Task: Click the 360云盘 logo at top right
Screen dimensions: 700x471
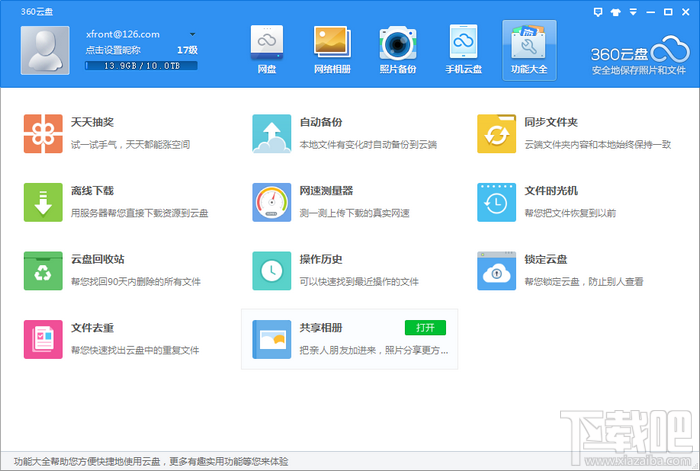Action: point(640,50)
